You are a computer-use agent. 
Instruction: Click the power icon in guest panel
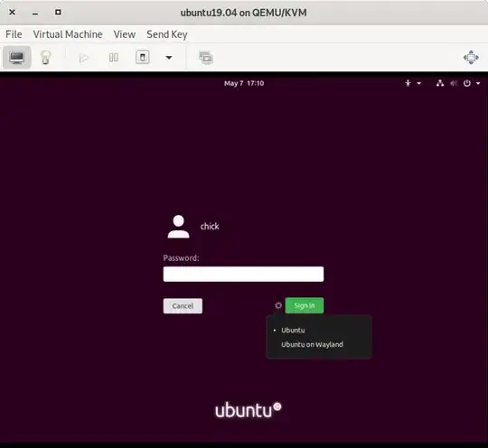coord(467,83)
